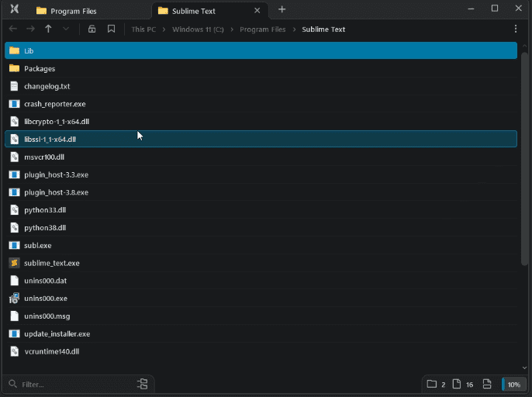The image size is (532, 397).
Task: Close the Sublime Text tab
Action: click(257, 11)
